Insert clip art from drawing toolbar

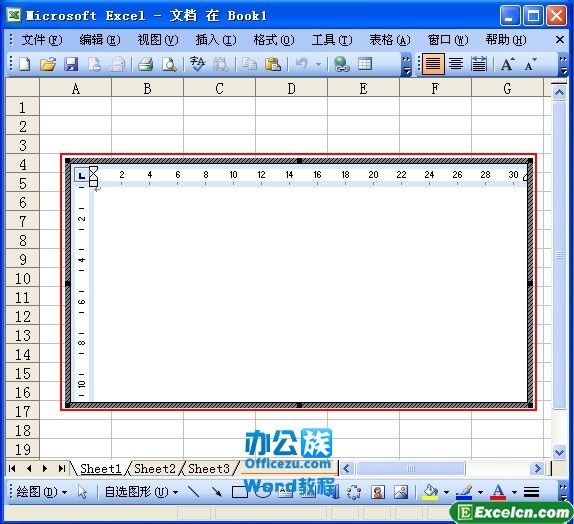click(x=378, y=492)
